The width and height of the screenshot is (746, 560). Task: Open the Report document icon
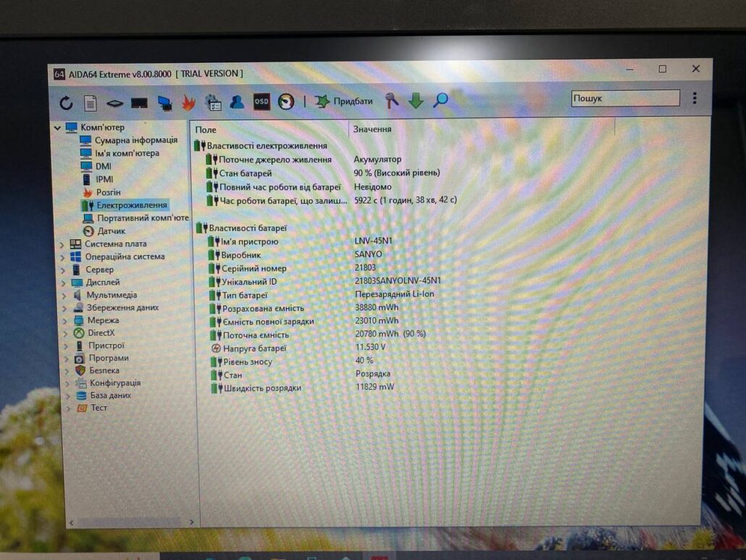pos(90,103)
